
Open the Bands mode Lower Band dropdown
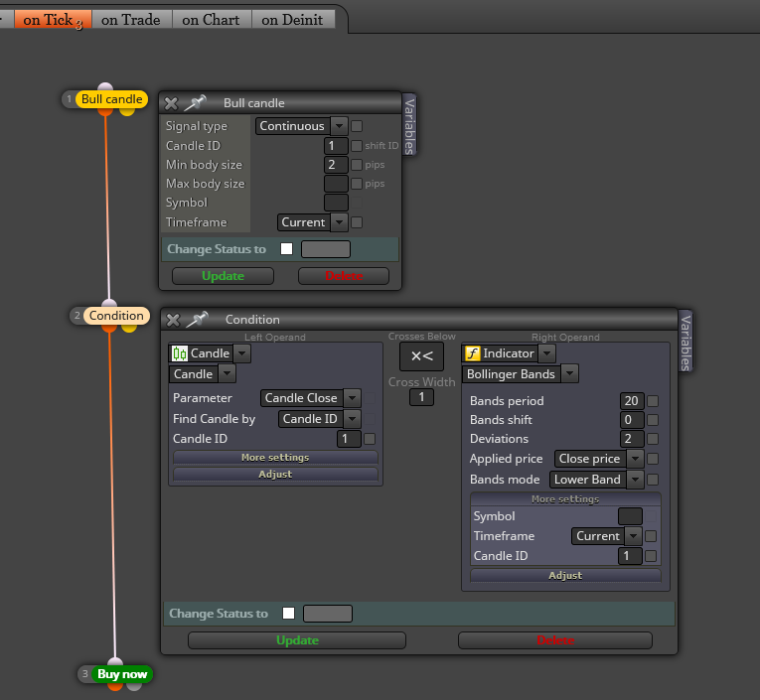coord(596,480)
